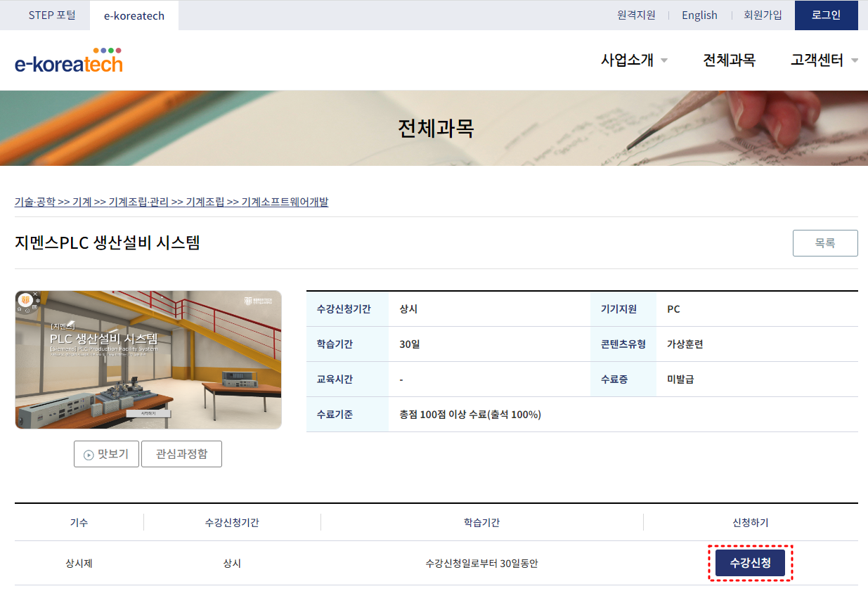Click the 기계조립·관리 breadcrumb

(x=139, y=202)
